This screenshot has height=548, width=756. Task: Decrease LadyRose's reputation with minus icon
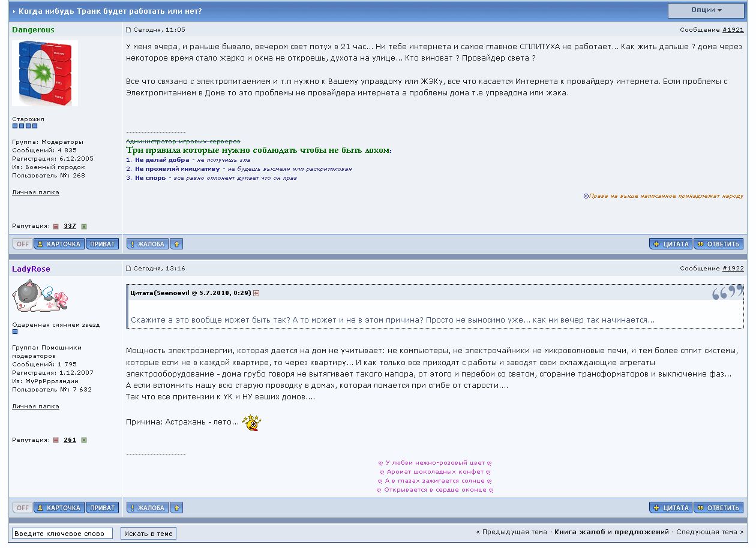(x=56, y=440)
